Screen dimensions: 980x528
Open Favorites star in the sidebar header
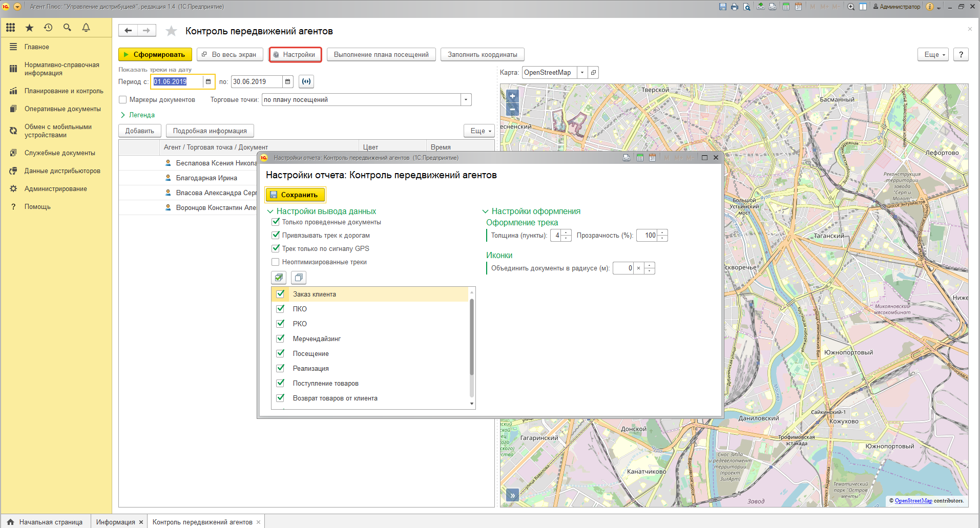(x=29, y=28)
